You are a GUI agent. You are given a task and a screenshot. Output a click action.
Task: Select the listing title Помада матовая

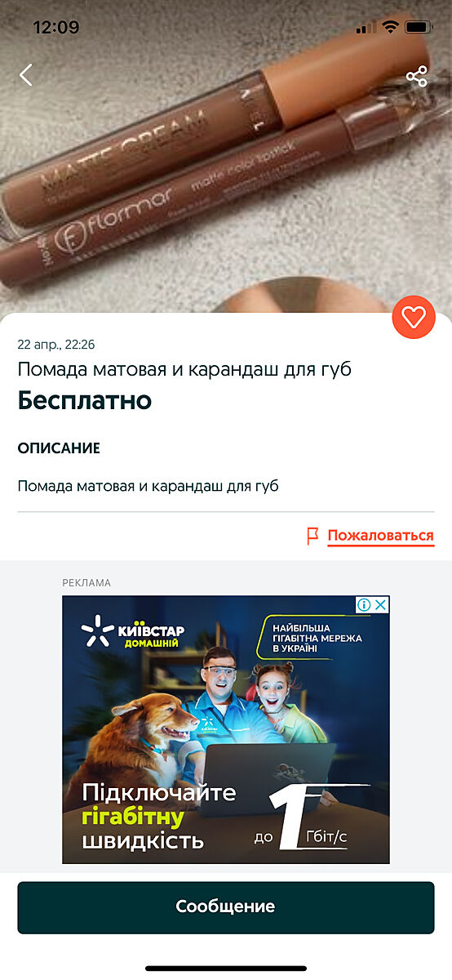pos(185,369)
